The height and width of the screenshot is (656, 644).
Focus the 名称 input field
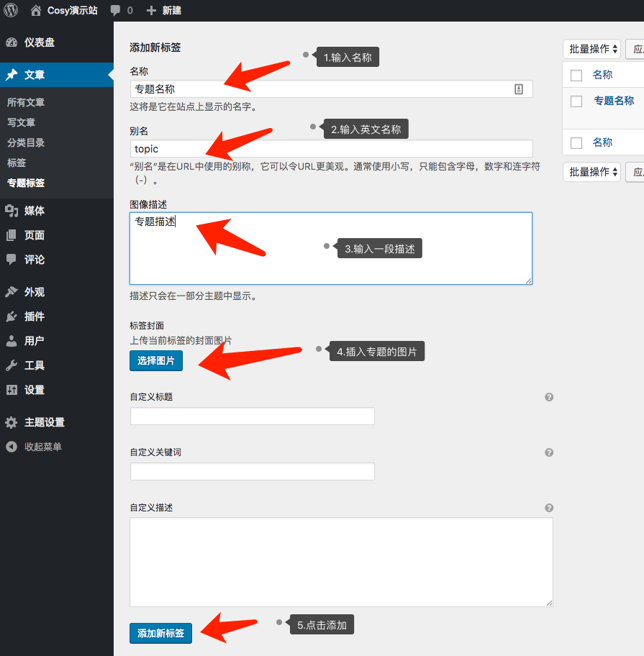point(331,88)
